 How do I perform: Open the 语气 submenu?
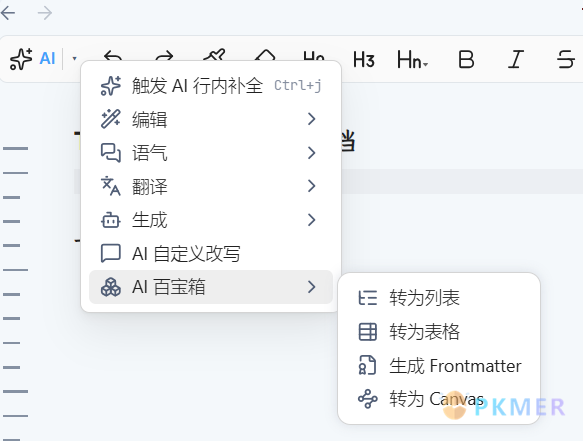click(211, 153)
